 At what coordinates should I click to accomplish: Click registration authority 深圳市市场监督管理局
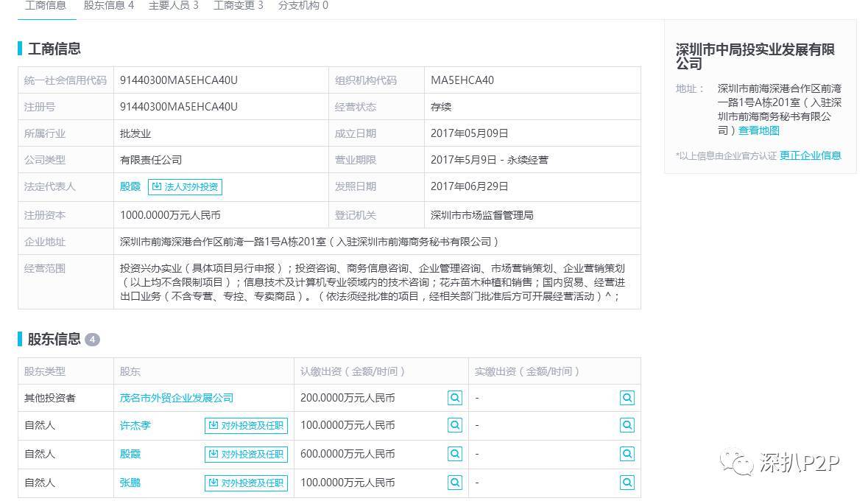coord(482,215)
